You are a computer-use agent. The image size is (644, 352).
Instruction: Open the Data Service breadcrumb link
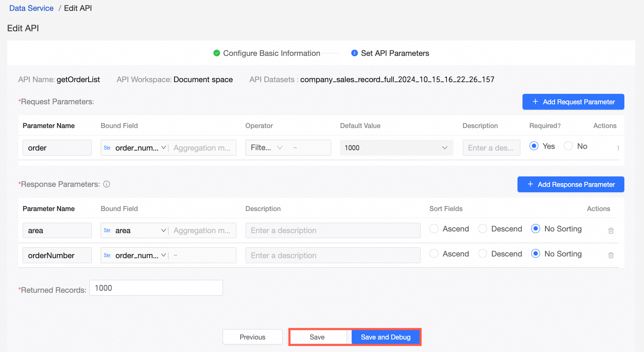31,8
